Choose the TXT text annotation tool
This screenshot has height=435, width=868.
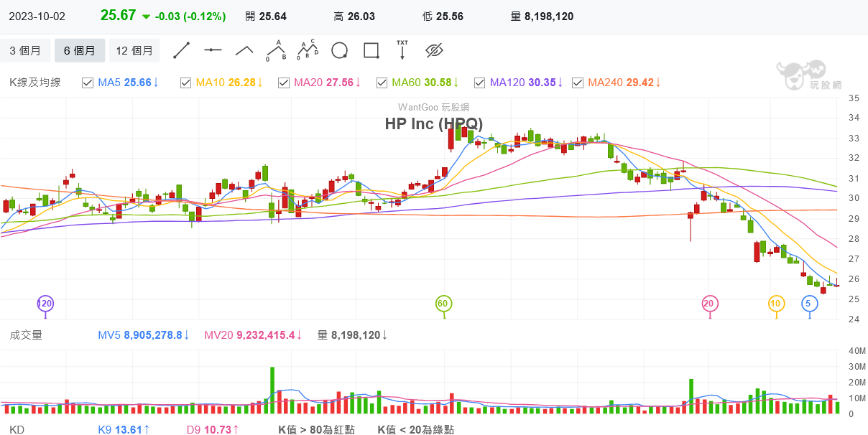[402, 50]
